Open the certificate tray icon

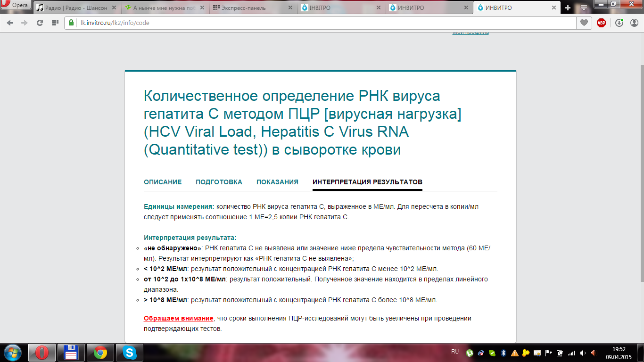coord(537,353)
